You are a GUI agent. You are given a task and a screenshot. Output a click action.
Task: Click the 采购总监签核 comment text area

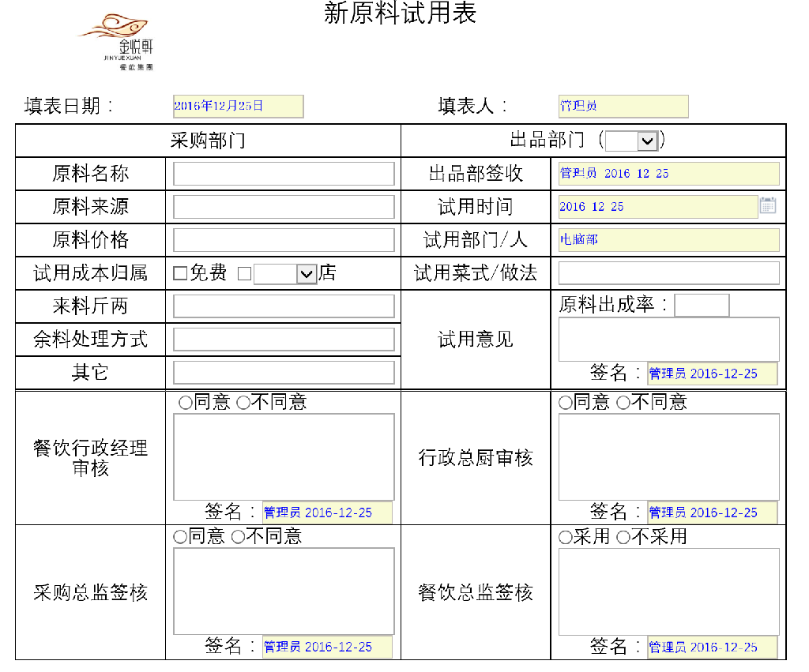point(284,591)
